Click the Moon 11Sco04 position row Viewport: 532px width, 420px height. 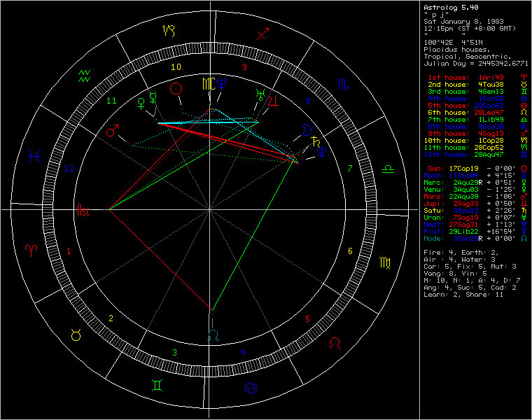(x=476, y=176)
